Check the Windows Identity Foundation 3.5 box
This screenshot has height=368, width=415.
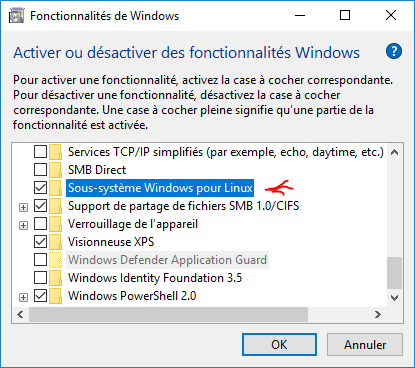tap(40, 278)
